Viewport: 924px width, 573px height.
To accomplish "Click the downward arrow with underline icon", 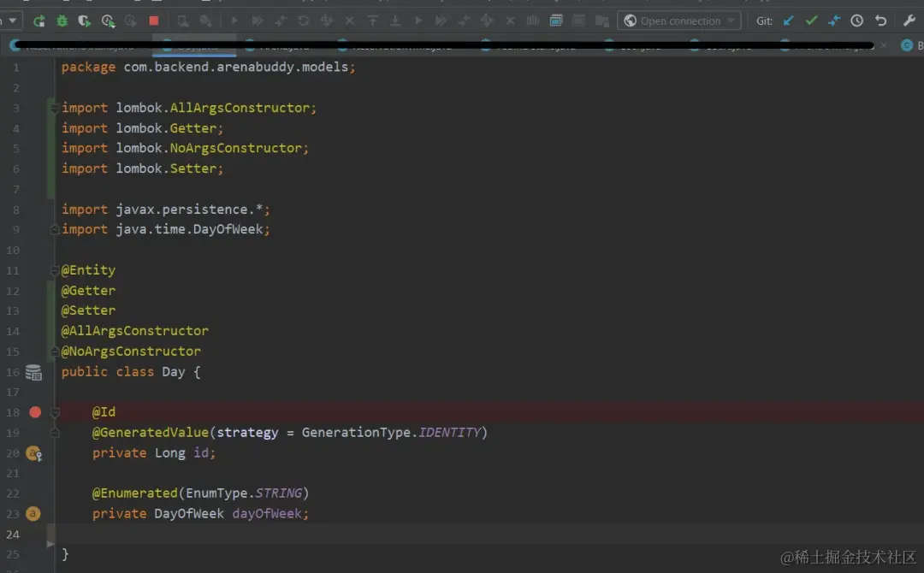I will [395, 21].
